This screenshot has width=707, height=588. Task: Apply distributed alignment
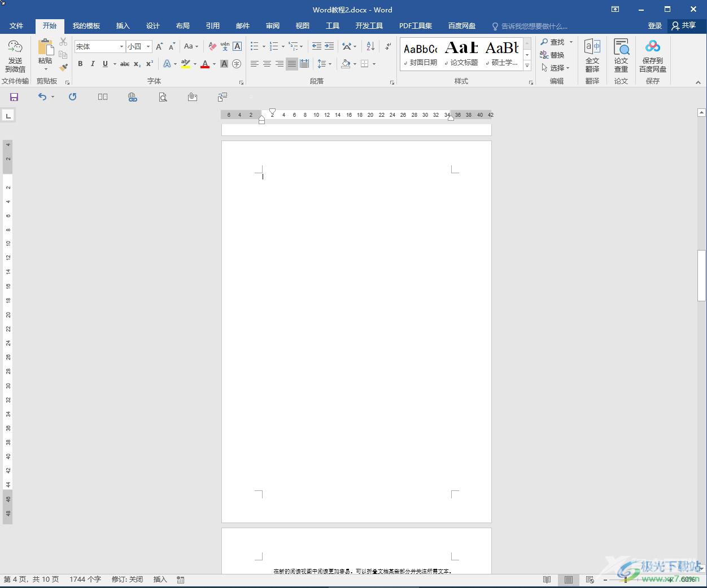coord(304,64)
